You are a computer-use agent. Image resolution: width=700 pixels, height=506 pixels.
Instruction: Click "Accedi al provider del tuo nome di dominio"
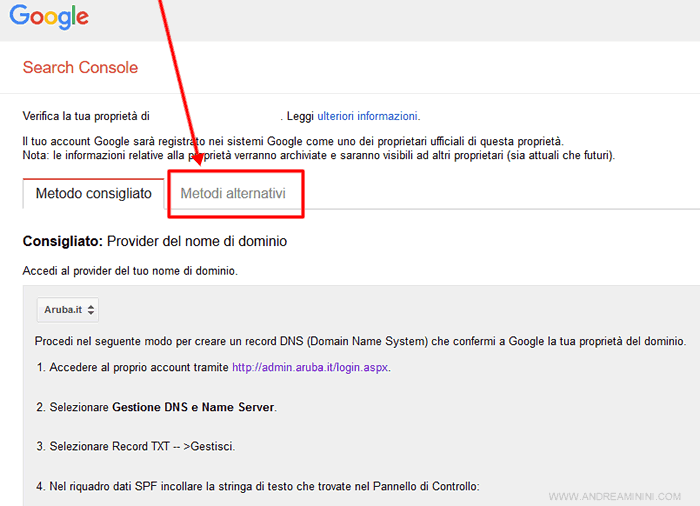pos(129,271)
